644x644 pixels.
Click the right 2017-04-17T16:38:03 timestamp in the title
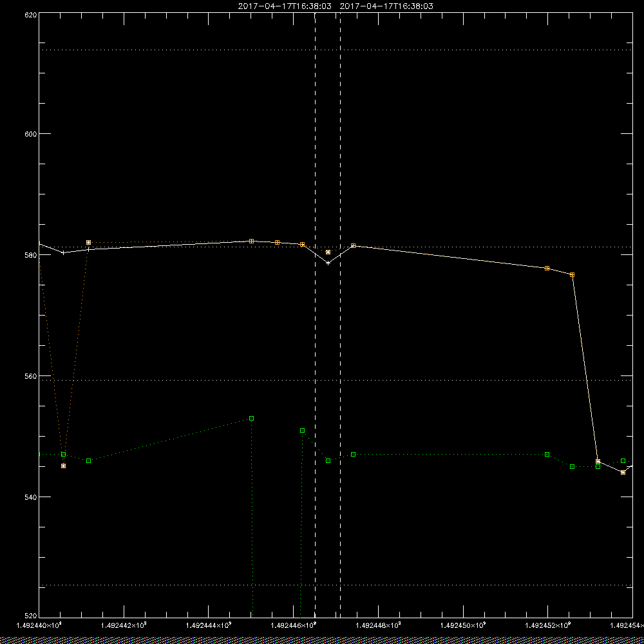coord(386,6)
